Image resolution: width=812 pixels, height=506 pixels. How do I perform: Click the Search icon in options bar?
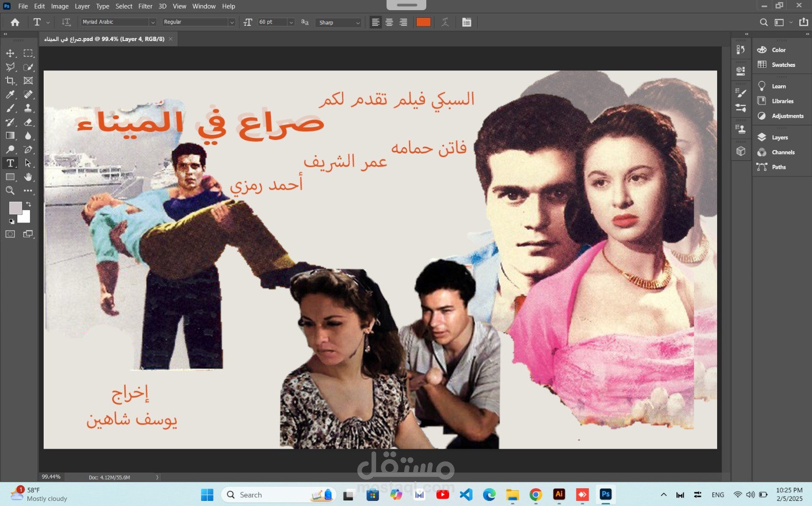click(x=763, y=22)
